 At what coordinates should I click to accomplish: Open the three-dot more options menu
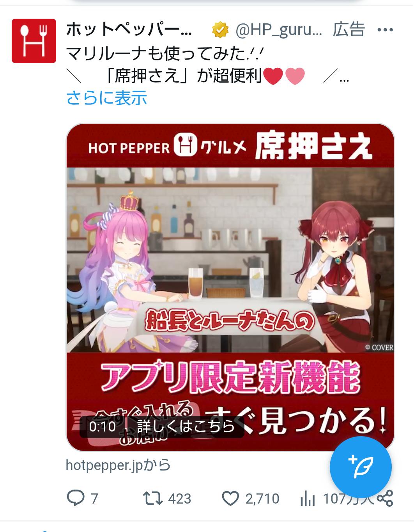pos(385,30)
